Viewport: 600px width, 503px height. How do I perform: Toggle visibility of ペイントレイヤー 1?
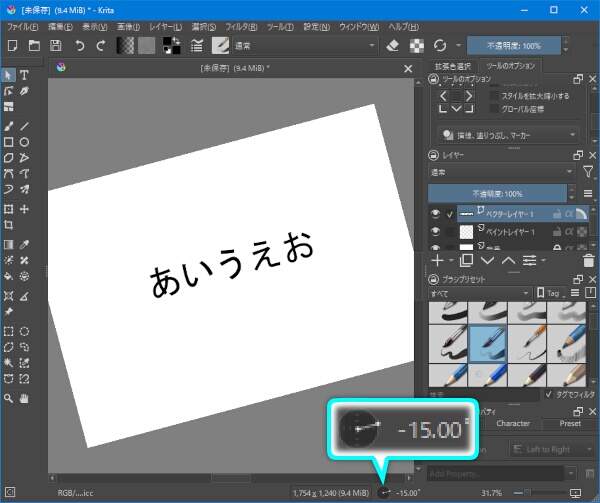point(435,231)
